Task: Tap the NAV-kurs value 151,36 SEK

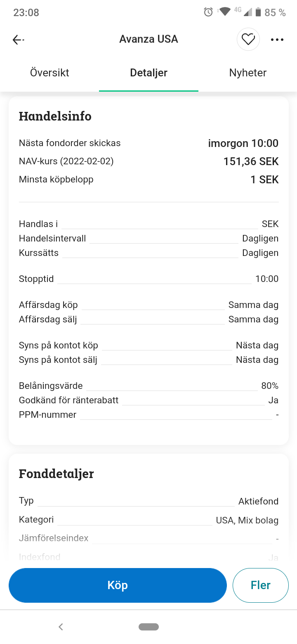Action: click(251, 161)
